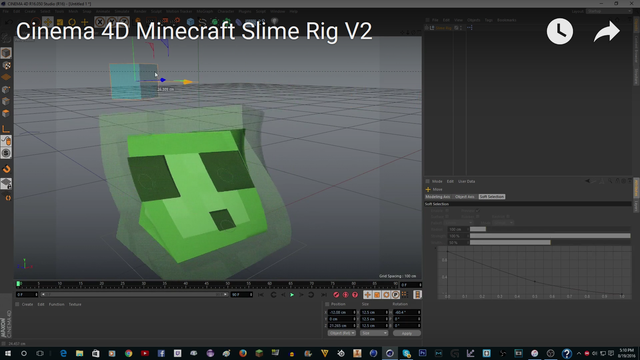
Task: Toggle Snap (S icon) in left sidebar
Action: [x=6, y=153]
